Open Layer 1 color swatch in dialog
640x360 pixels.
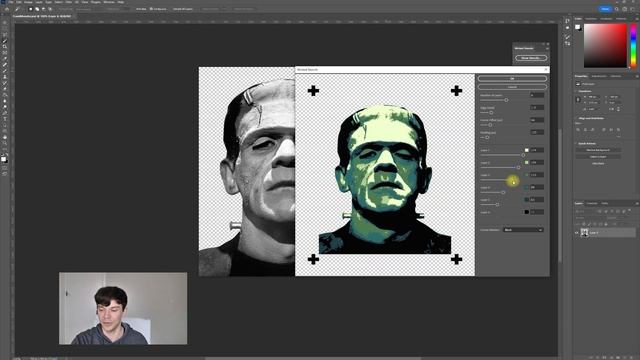tap(527, 150)
